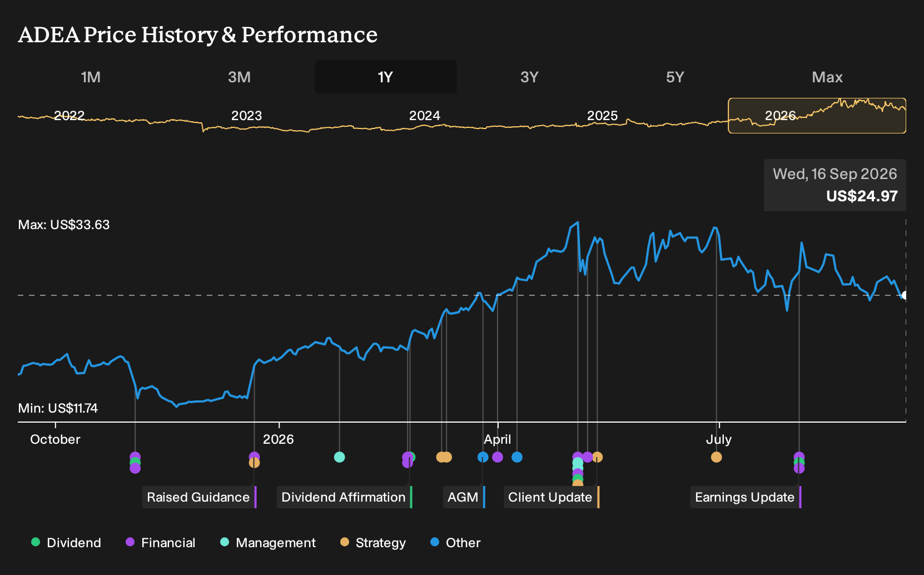Toggle the Dividend legend filter
Screen dimensions: 924x575
coord(66,542)
